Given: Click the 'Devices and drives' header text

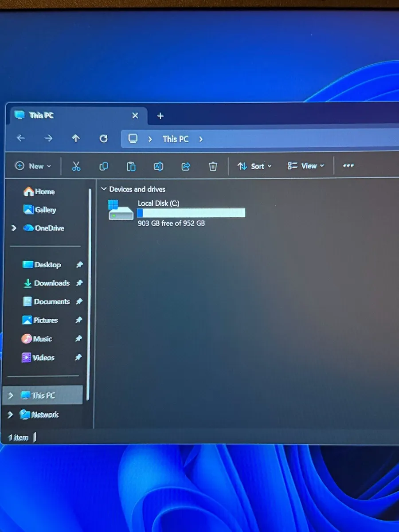Looking at the screenshot, I should 137,189.
